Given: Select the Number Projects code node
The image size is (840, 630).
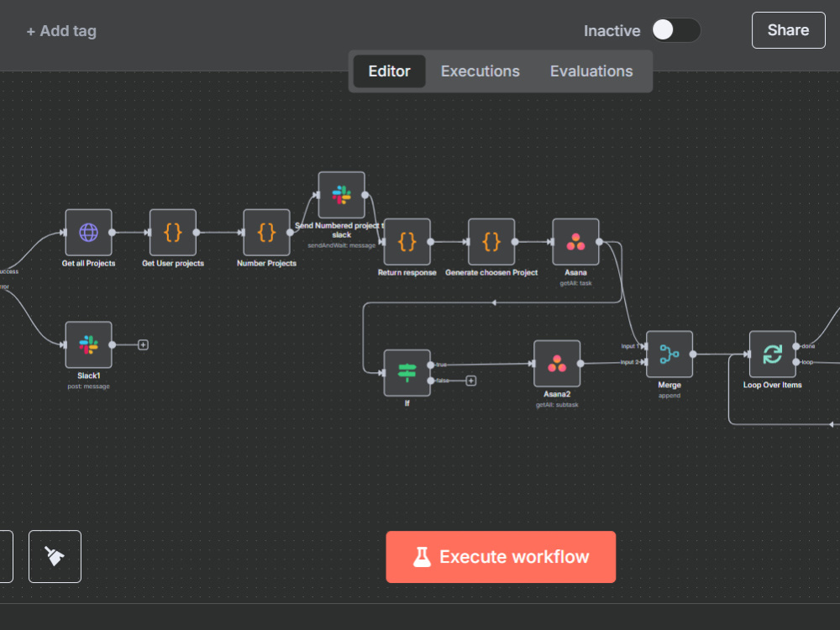Looking at the screenshot, I should click(266, 233).
